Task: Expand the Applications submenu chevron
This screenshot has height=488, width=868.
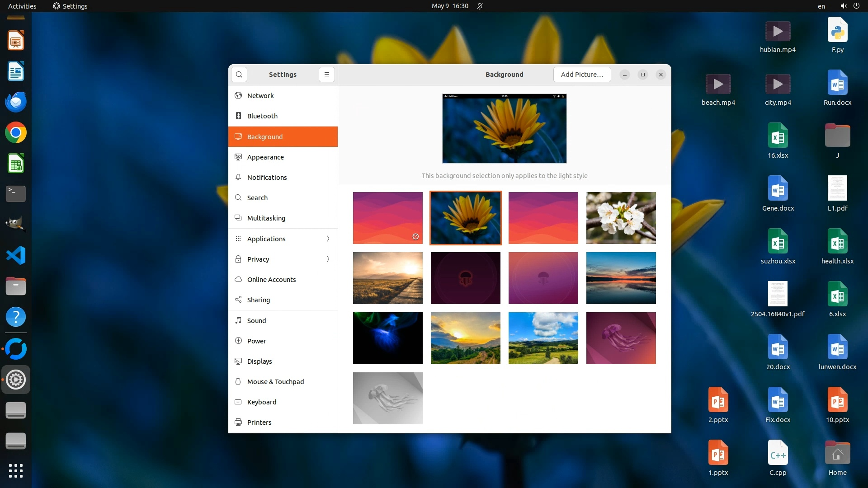Action: click(x=328, y=239)
